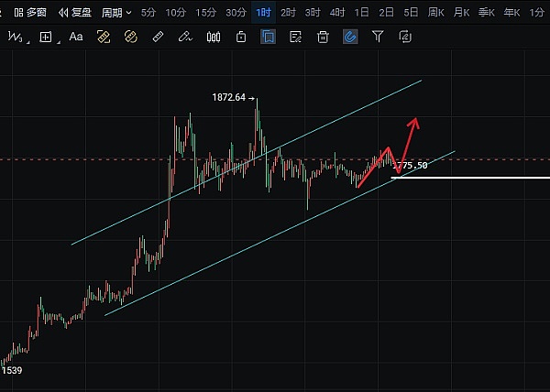This screenshot has height=392, width=550.
Task: Open the 多窗 multi-window layout
Action: coord(30,13)
